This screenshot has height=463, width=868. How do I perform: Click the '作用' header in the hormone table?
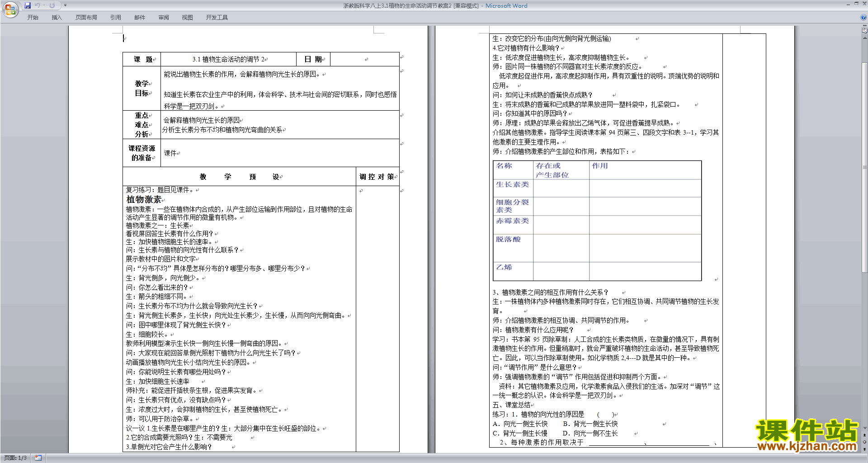pos(600,166)
